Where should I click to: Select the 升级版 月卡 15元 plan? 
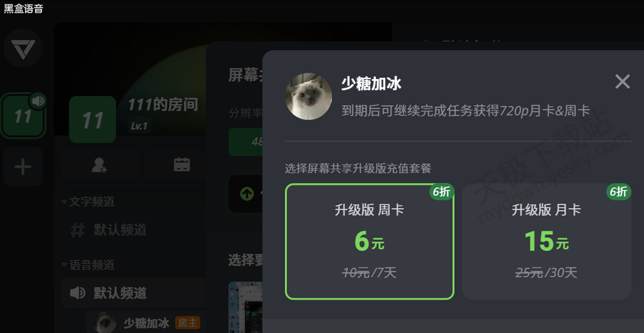[546, 241]
